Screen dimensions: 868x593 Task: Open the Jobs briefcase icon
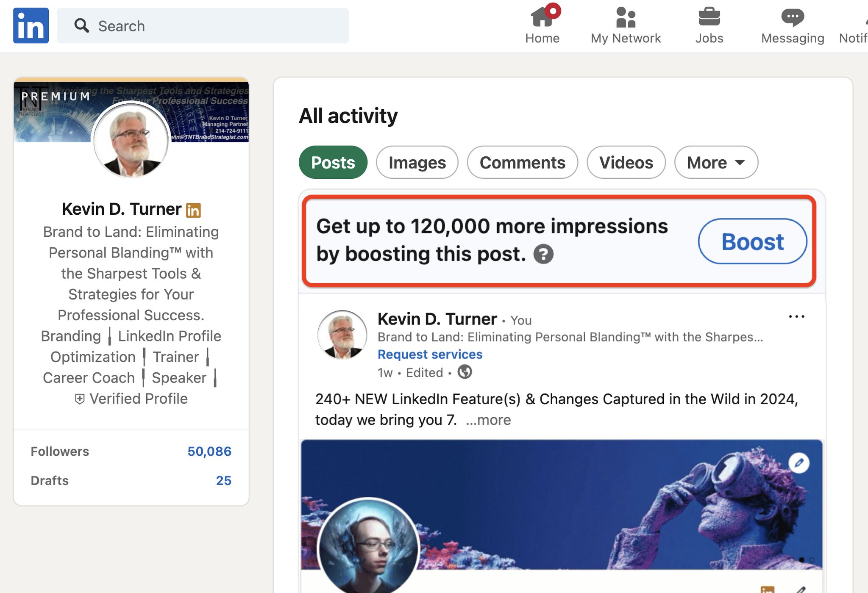click(709, 18)
